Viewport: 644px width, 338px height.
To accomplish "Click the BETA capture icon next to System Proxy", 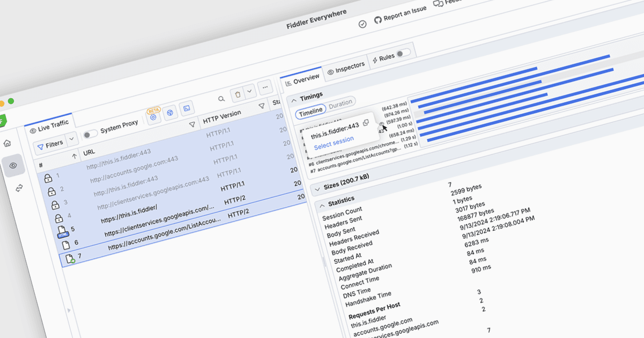I will 153,116.
